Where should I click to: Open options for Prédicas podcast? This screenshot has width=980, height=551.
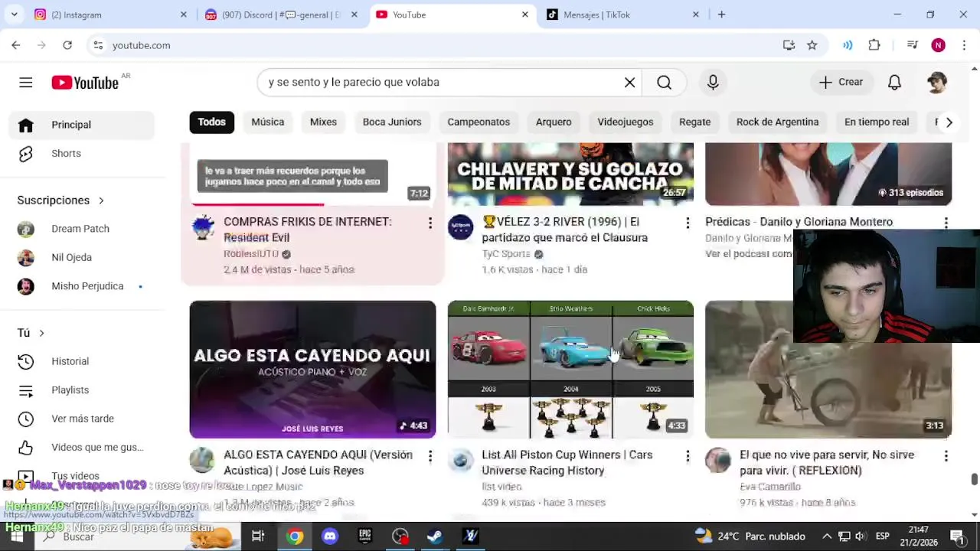[946, 223]
